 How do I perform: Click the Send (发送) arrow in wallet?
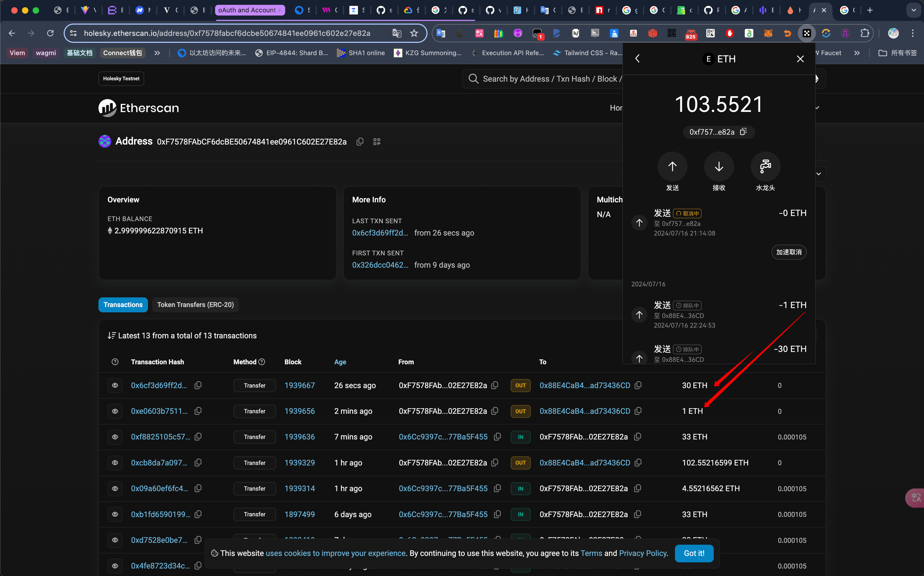point(672,166)
